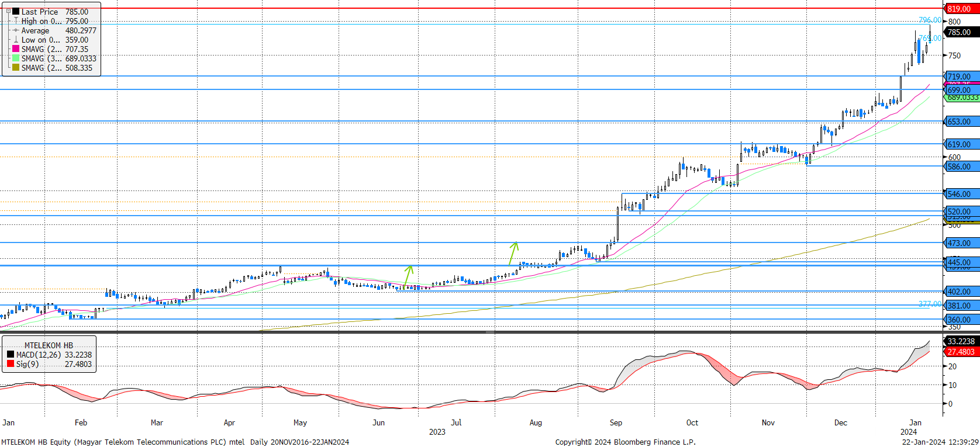Click the red signal 27.4803 value tag
Image resolution: width=980 pixels, height=447 pixels.
click(962, 352)
